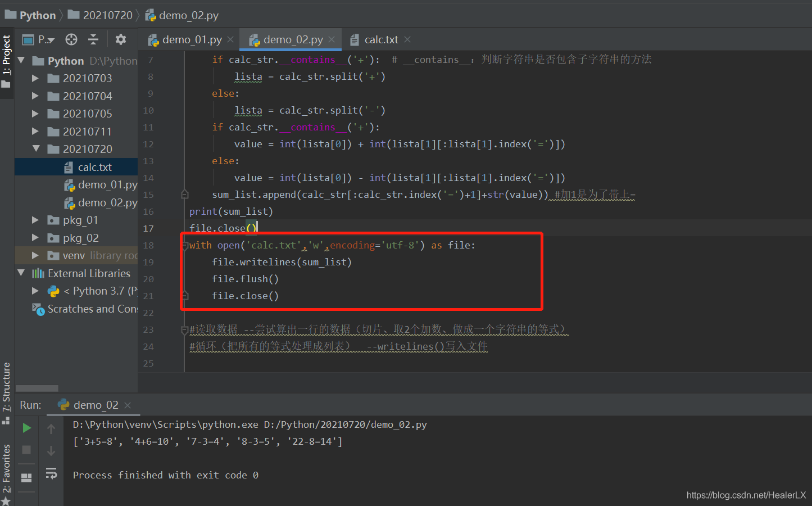Click the down arrow in Run panel
812x506 pixels.
pyautogui.click(x=51, y=451)
